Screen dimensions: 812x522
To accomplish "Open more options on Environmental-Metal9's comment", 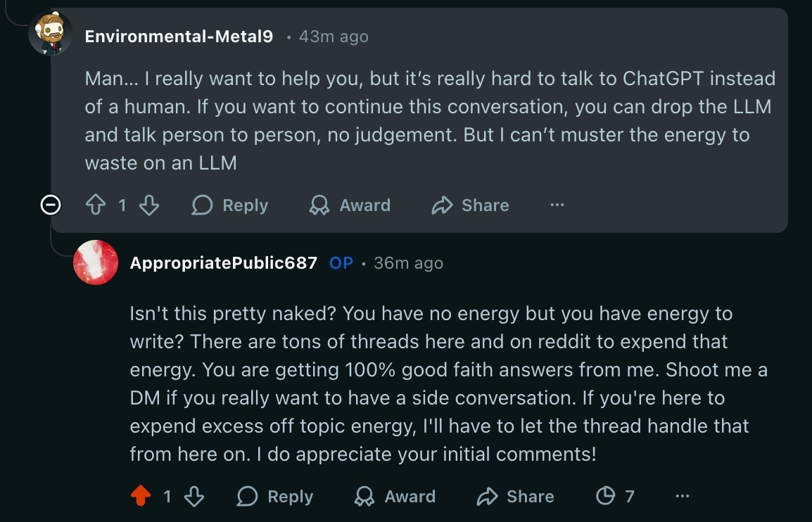I will [557, 205].
